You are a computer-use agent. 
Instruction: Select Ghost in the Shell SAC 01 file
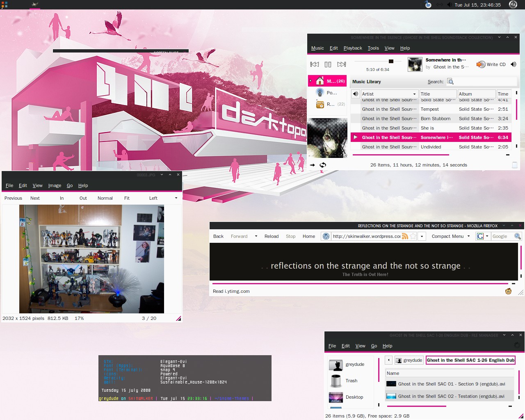click(450, 384)
